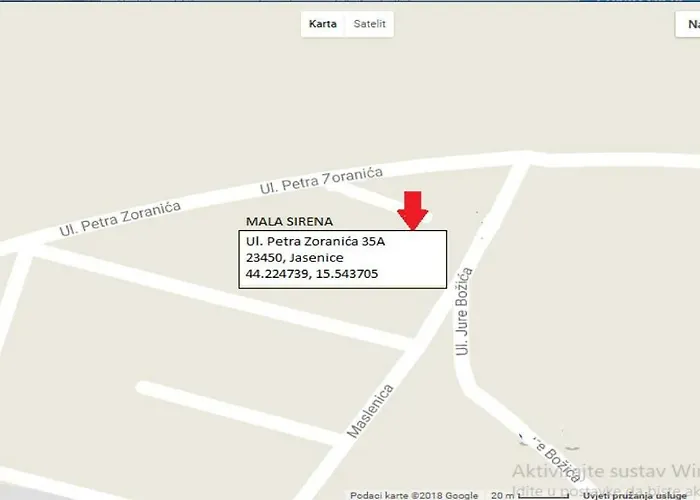
Task: Click the Božića label on the lower-right road
Action: pos(557,461)
